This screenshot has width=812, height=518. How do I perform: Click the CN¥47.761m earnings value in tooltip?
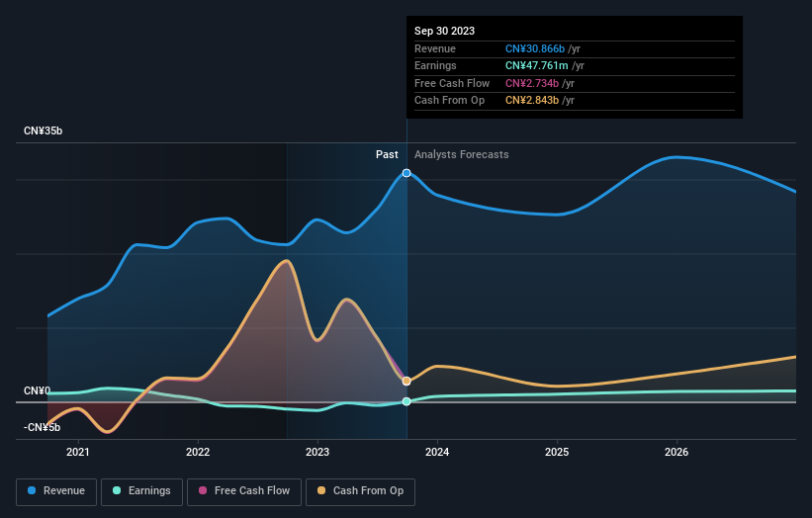click(x=536, y=65)
